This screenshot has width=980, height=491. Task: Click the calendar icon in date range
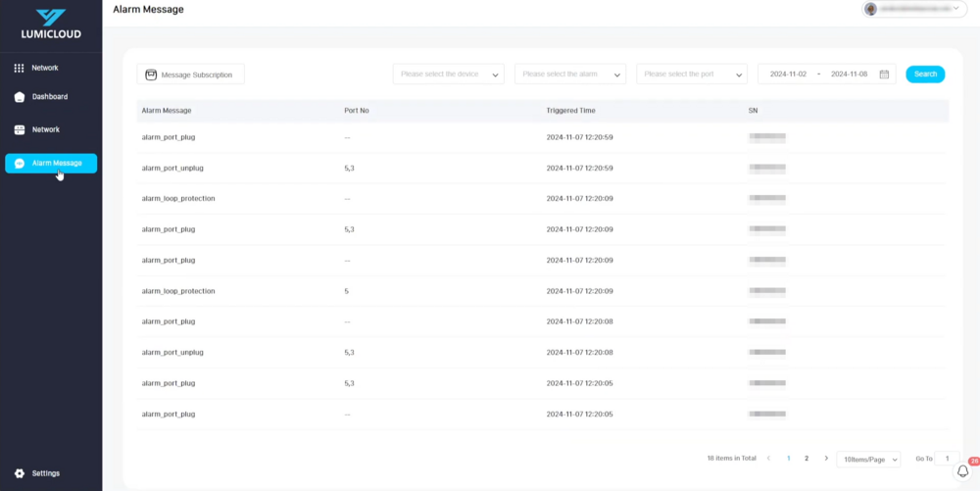click(884, 74)
